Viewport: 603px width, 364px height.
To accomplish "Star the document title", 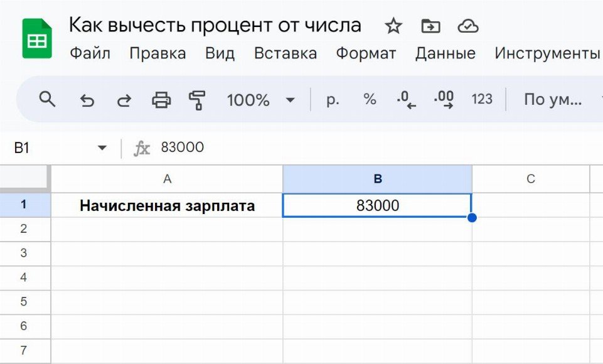I will point(393,26).
